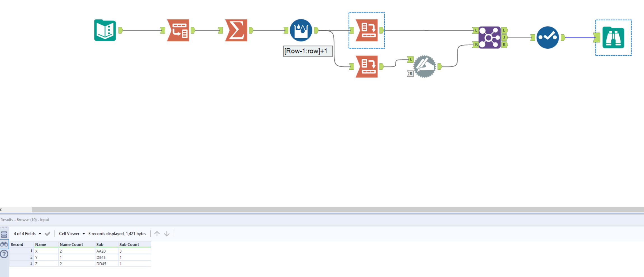Screen dimensions: 644x277
Task: Open the Cell Viewer dropdown
Action: click(72, 234)
